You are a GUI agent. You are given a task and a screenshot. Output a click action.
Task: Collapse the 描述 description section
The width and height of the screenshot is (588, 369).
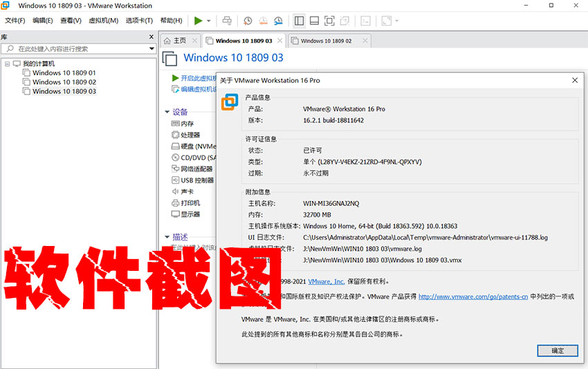pos(167,237)
